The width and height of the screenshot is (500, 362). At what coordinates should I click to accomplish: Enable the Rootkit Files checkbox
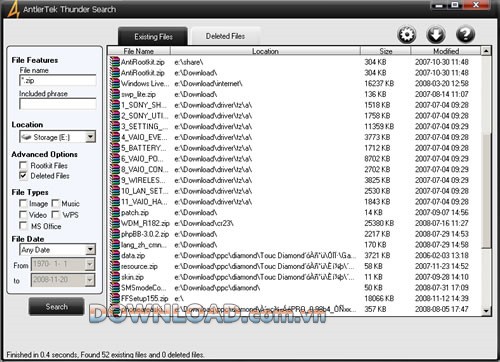click(23, 165)
